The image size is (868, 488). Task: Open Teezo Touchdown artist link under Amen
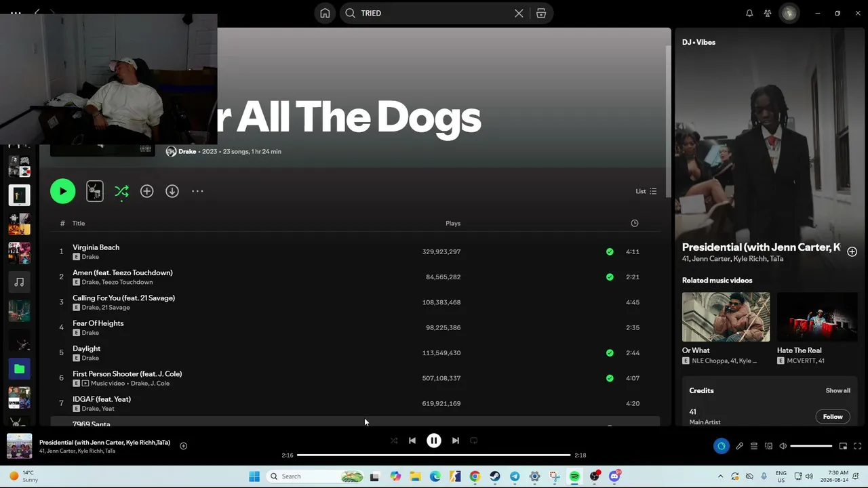coord(127,282)
